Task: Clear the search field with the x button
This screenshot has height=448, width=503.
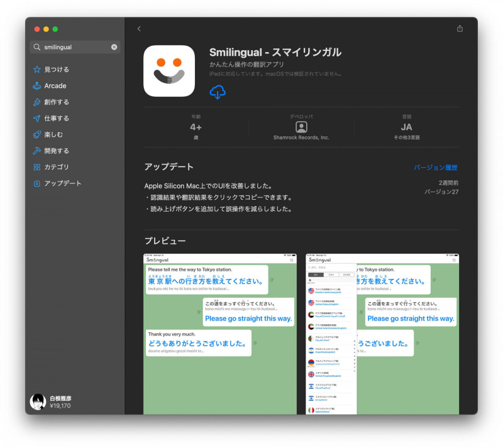Action: point(116,46)
